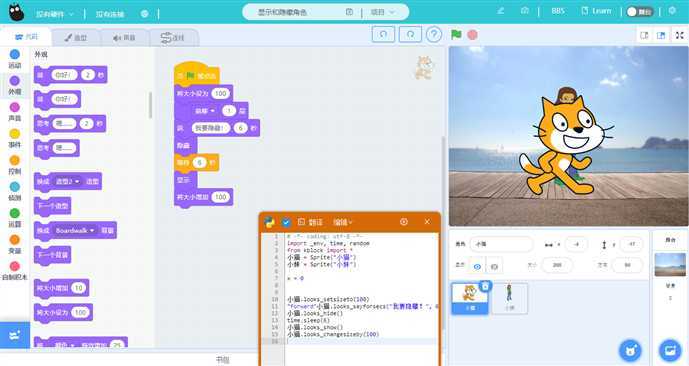Open costume dropdown in switch costume block
This screenshot has height=366, width=689.
(67, 181)
